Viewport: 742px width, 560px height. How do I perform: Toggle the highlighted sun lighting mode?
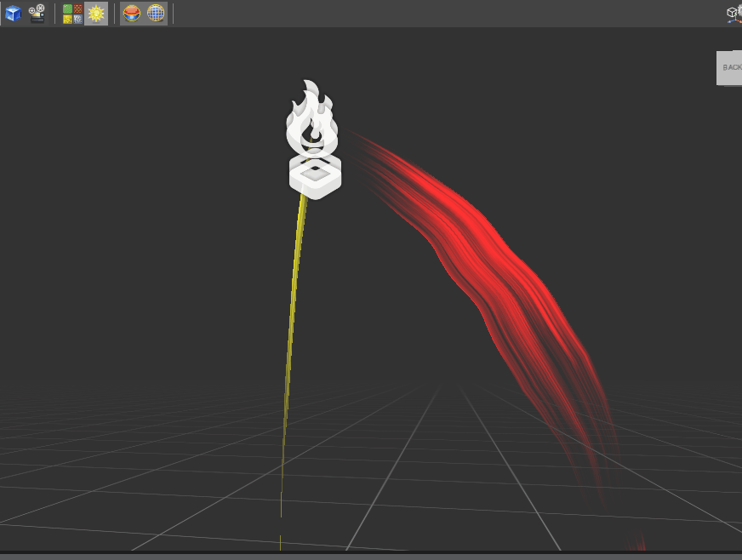pos(95,13)
